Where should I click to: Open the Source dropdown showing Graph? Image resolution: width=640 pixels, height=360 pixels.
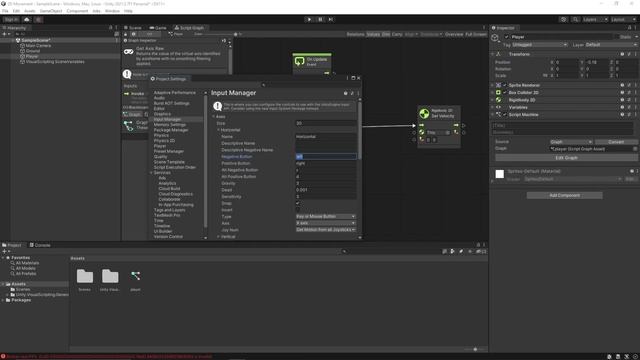click(571, 142)
